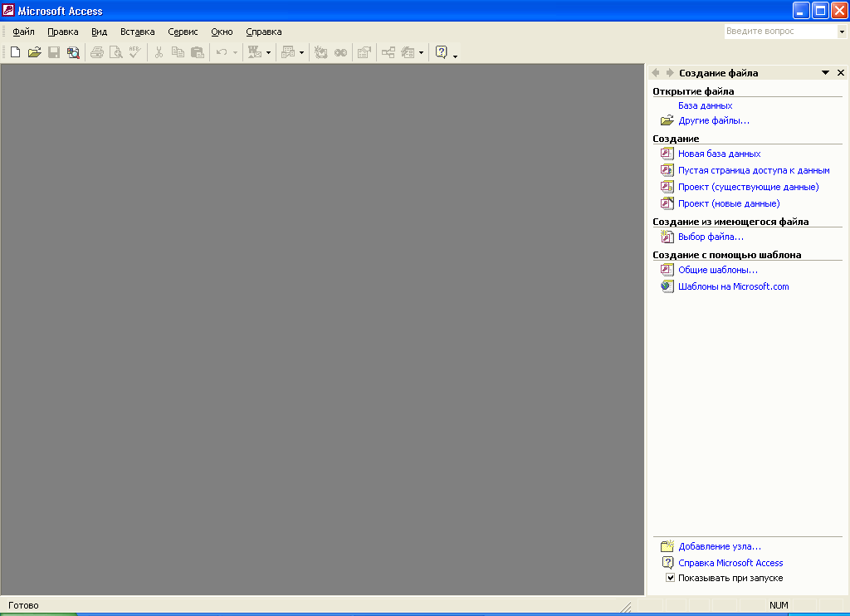850x616 pixels.
Task: Click the Script Editor toolbar icon
Action: [x=340, y=52]
